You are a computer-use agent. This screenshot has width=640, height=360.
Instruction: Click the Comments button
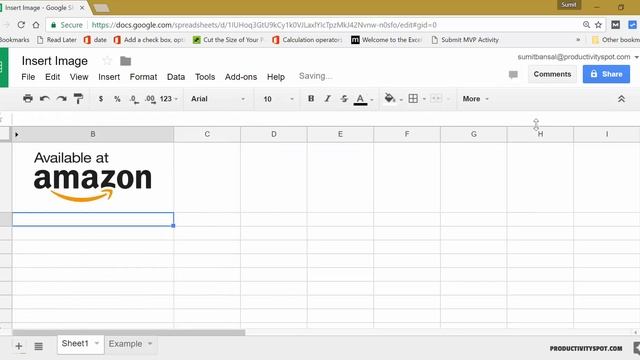pos(552,74)
